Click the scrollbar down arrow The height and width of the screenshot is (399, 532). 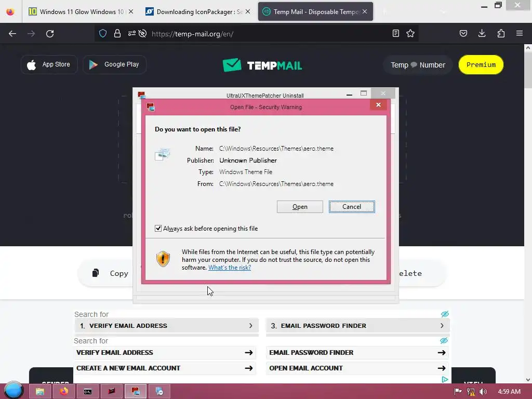(528, 380)
